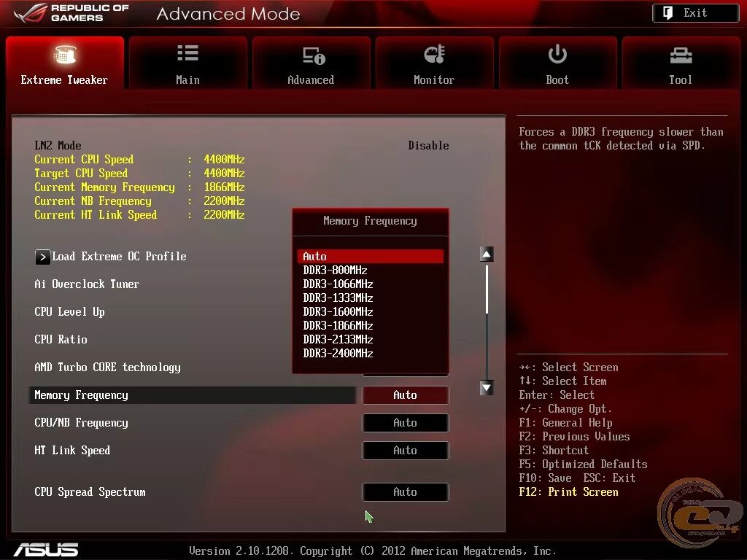Select the Memory Frequency row label
Image resolution: width=747 pixels, height=560 pixels.
[81, 395]
